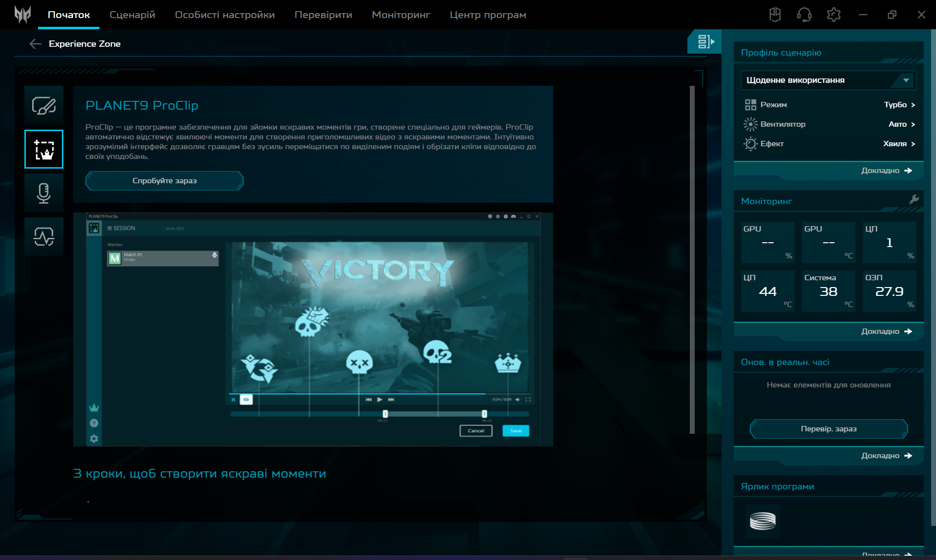This screenshot has height=560, width=936.
Task: Go back with the Experience Zone arrow
Action: coord(35,44)
